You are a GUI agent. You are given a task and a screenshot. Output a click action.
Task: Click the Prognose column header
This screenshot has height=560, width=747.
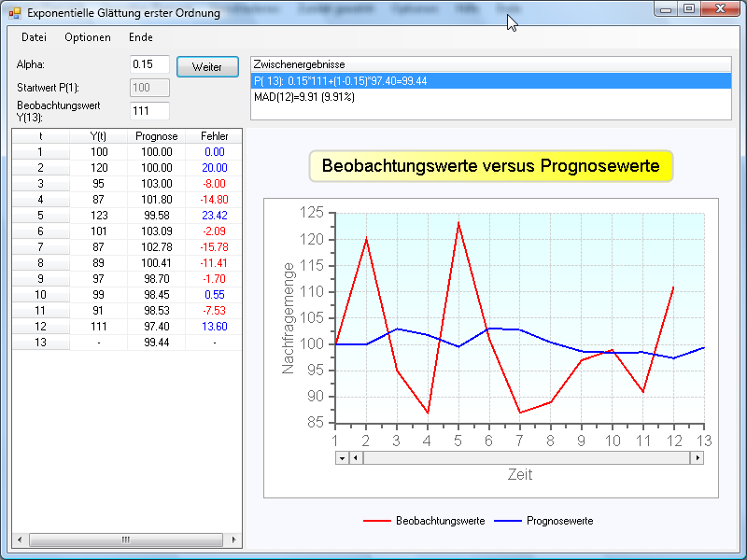coord(156,136)
